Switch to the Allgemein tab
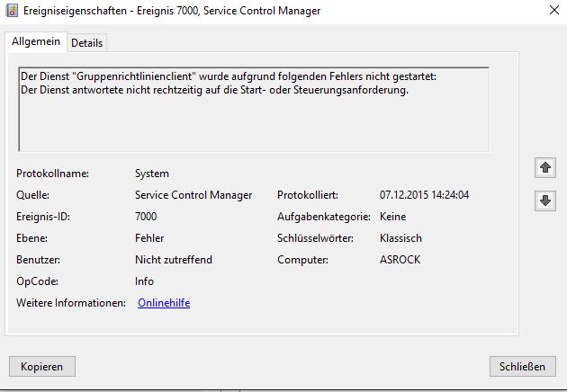567x392 pixels. point(36,41)
